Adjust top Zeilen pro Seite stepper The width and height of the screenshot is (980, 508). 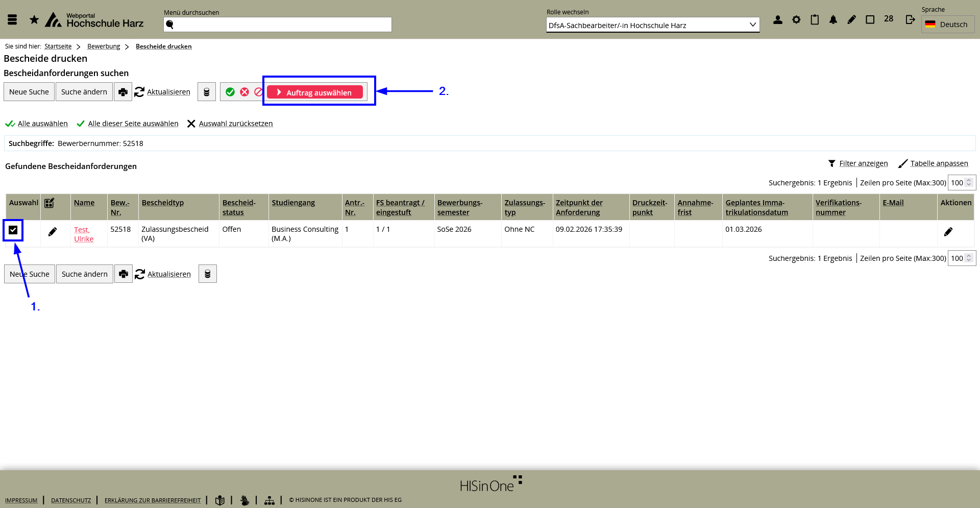point(968,183)
